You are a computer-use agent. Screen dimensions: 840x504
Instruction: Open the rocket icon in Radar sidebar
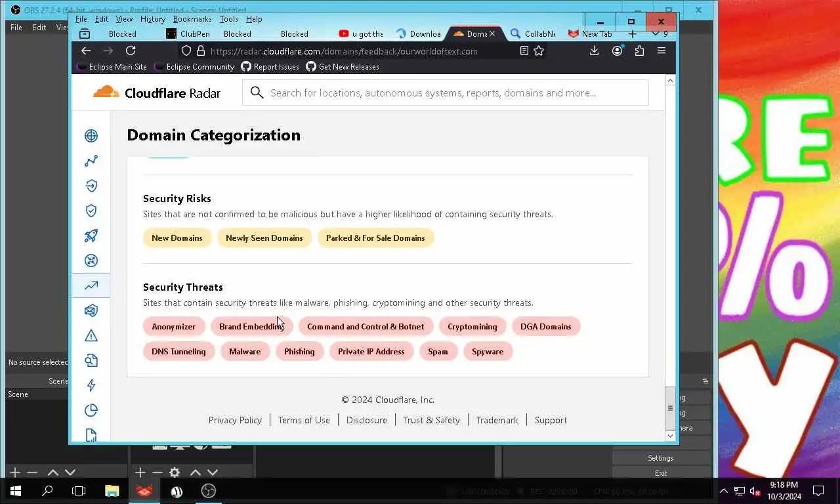pos(91,236)
